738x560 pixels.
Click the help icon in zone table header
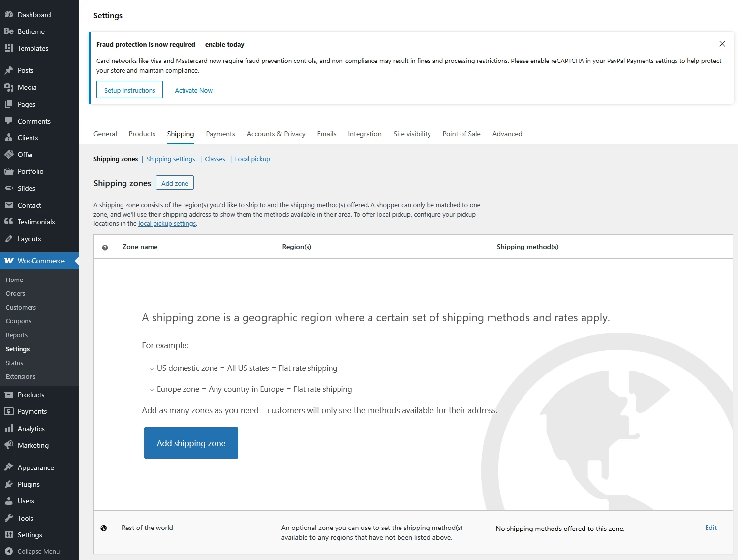click(x=105, y=248)
